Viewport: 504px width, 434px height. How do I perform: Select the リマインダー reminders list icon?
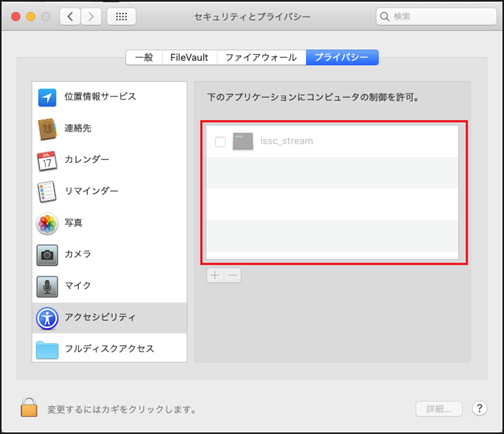click(47, 192)
